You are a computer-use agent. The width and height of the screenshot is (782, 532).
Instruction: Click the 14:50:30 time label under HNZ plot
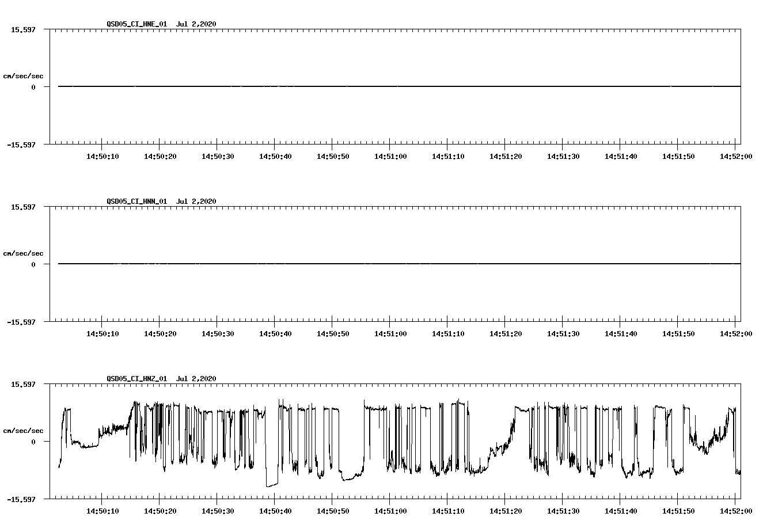pyautogui.click(x=218, y=511)
